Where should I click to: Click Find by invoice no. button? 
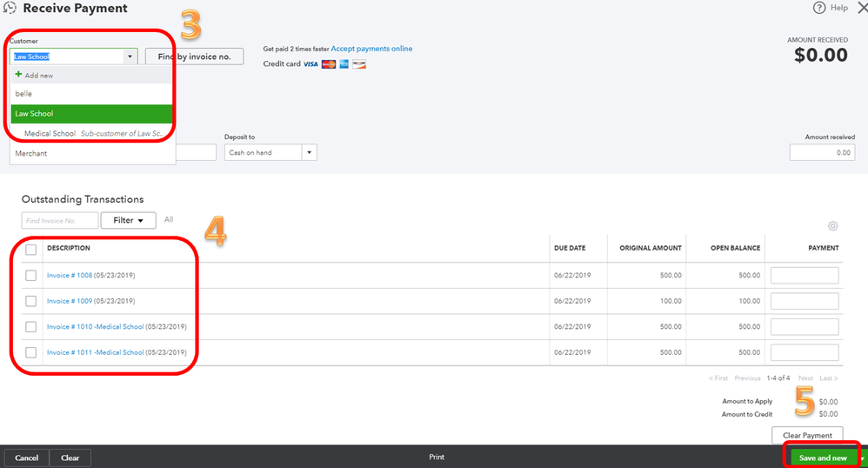click(194, 57)
